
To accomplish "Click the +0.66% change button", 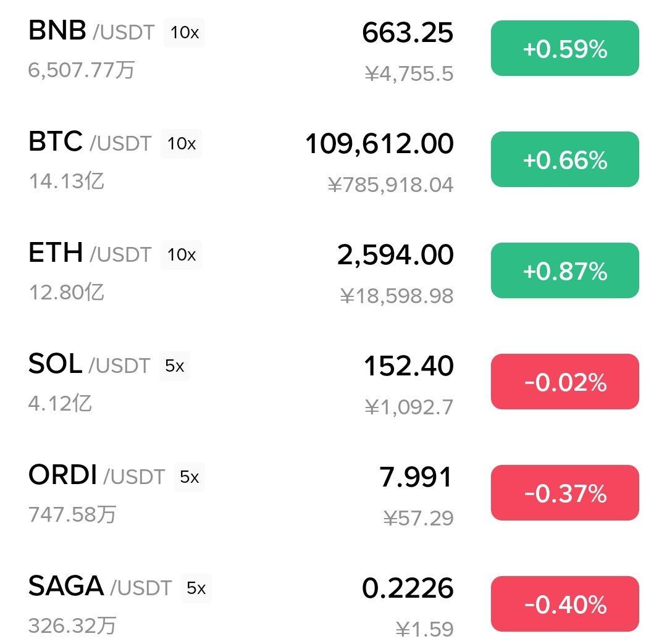I will coord(564,159).
